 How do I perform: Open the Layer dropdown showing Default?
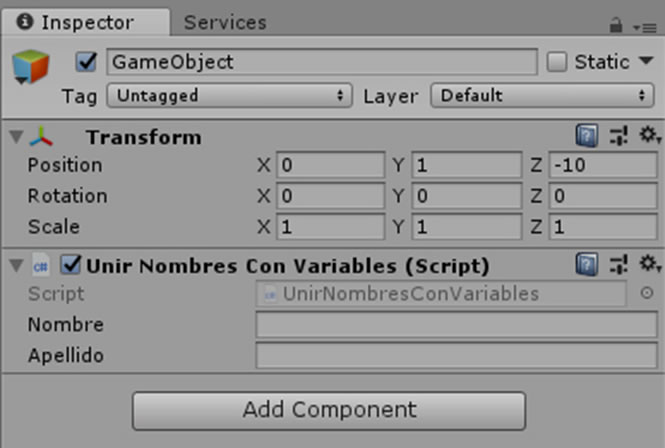pos(542,95)
